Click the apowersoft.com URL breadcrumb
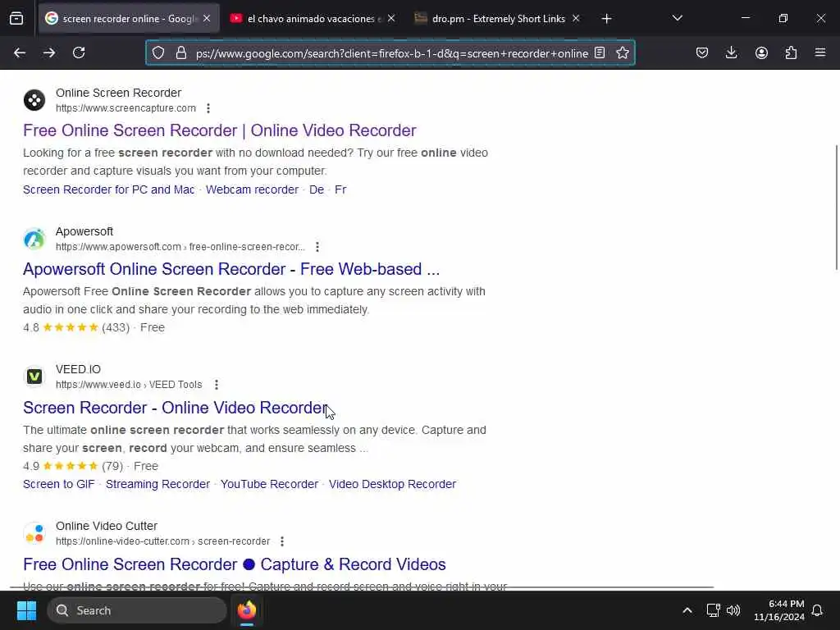The width and height of the screenshot is (840, 630). click(x=180, y=247)
